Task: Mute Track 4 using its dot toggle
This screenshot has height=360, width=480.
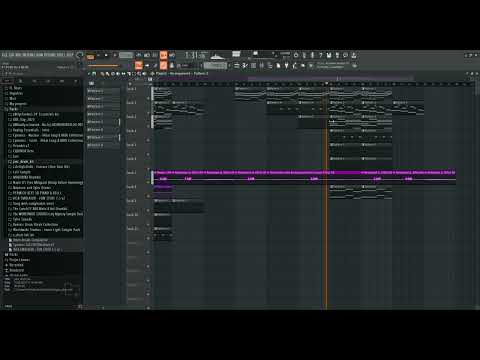Action: pyautogui.click(x=148, y=140)
